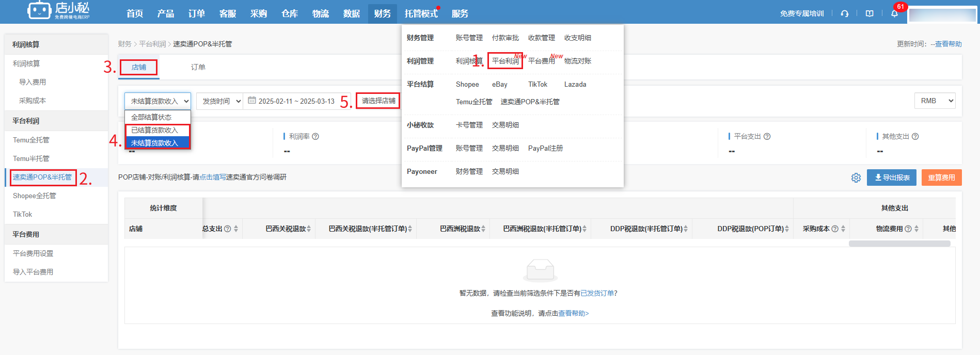Select PayPal注册 in the menu
The width and height of the screenshot is (980, 355).
545,148
